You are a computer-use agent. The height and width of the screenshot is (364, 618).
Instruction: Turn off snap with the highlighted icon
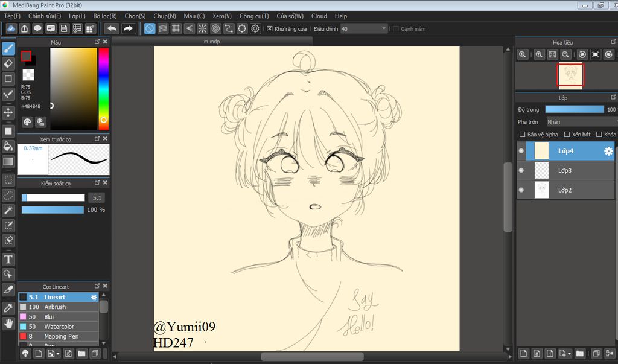click(x=150, y=28)
